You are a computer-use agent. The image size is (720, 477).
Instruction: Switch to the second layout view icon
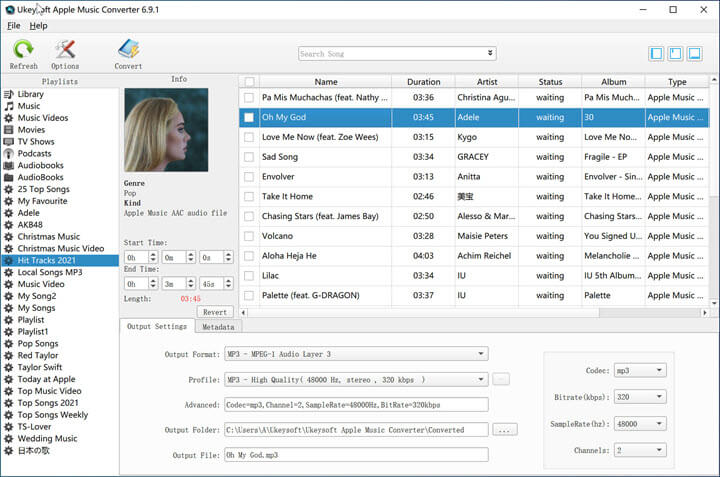point(677,53)
